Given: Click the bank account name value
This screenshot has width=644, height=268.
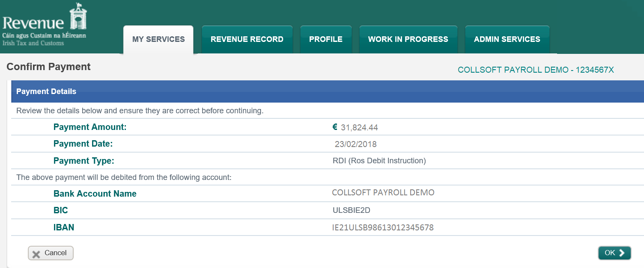Looking at the screenshot, I should [x=383, y=193].
